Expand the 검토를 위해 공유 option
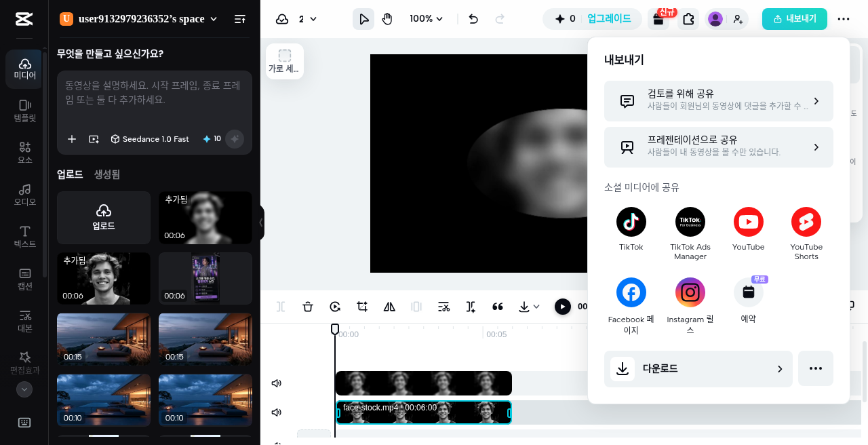Image resolution: width=868 pixels, height=445 pixels. pos(719,101)
